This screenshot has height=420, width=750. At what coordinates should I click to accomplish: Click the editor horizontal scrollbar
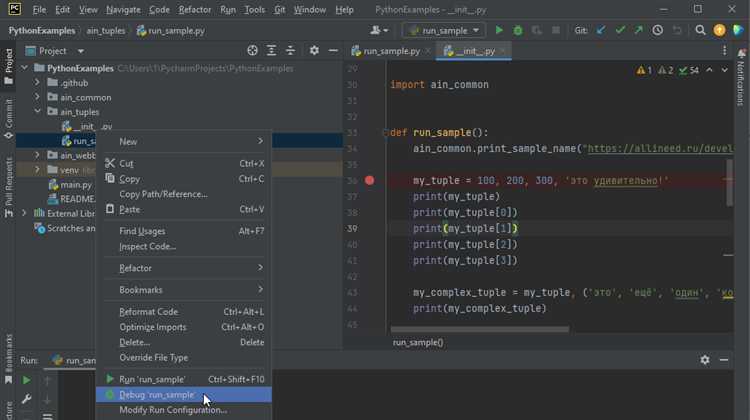480,330
